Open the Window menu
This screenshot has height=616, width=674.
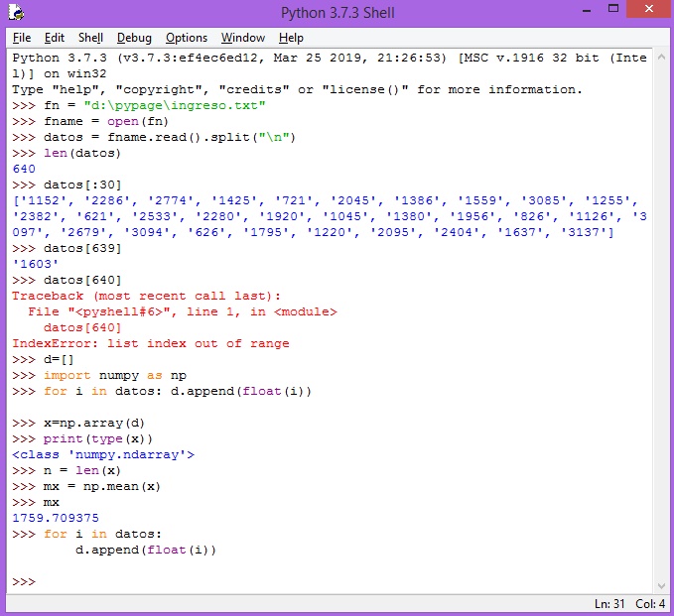point(243,38)
